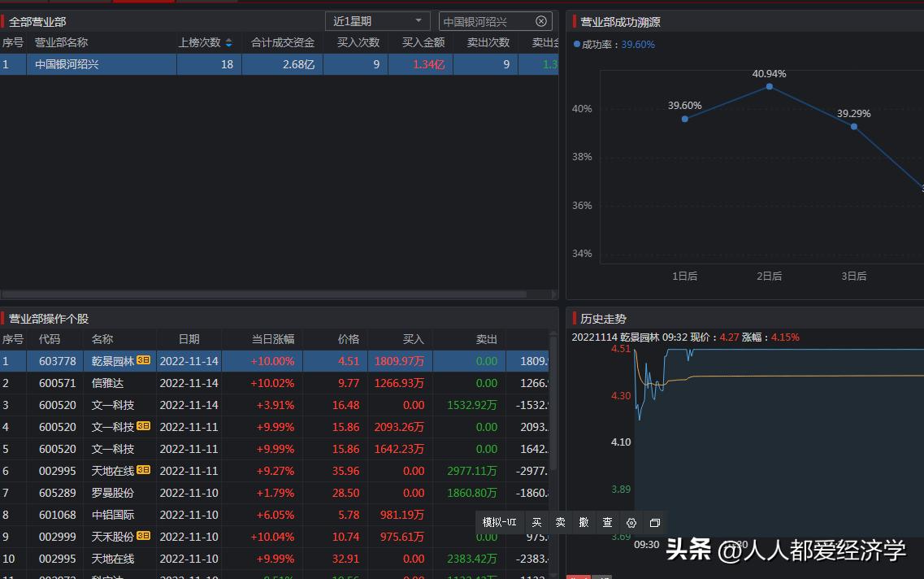
Task: Expand the 全部营业部 panel header
Action: 38,21
